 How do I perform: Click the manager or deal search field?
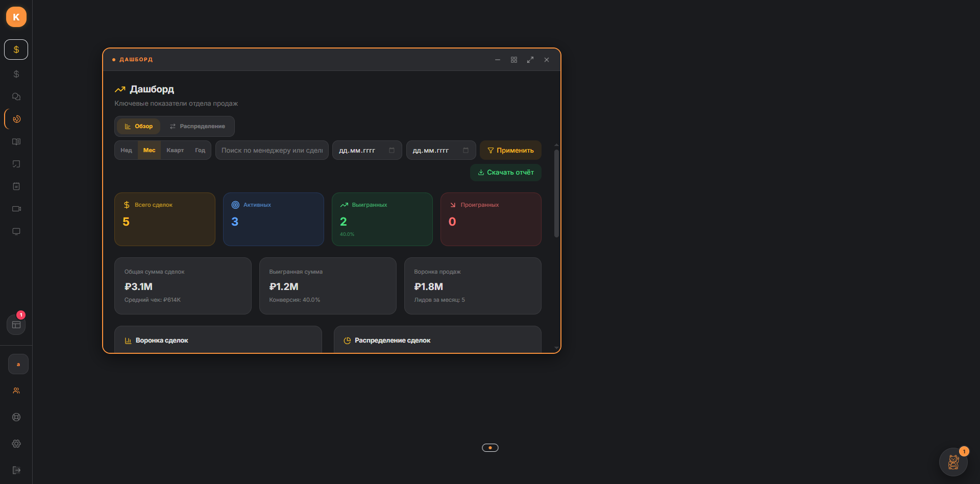coord(272,150)
